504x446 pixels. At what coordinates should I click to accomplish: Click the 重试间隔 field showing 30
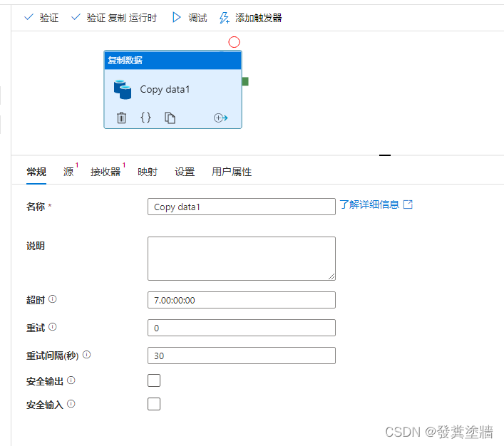pos(242,356)
